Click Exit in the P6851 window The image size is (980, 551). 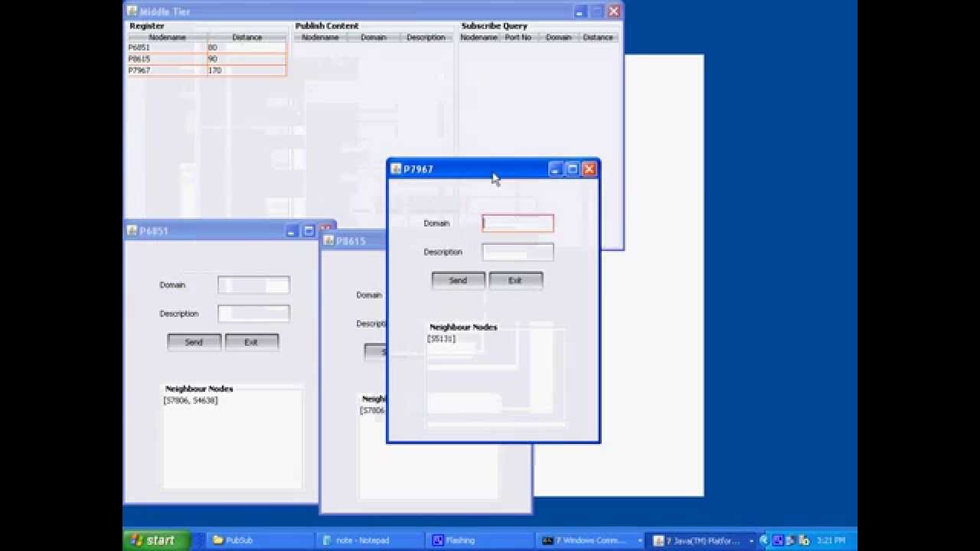pos(251,342)
